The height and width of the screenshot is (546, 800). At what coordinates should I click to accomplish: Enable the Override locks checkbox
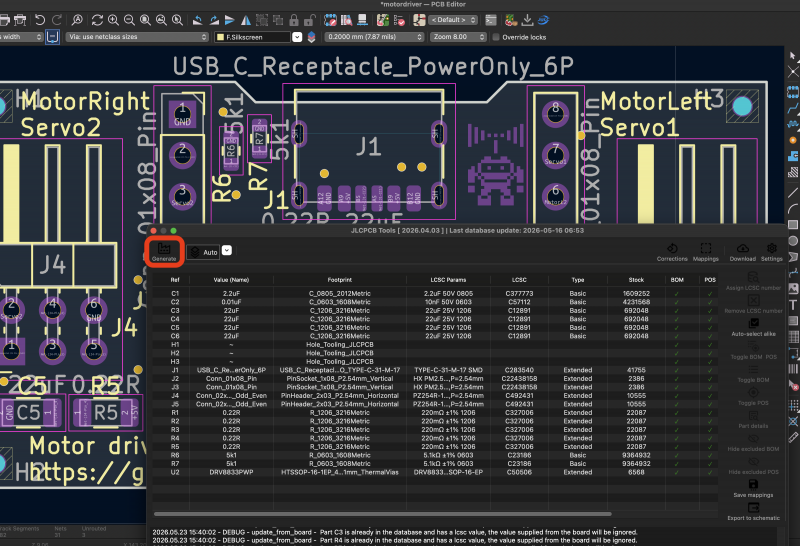pyautogui.click(x=496, y=37)
